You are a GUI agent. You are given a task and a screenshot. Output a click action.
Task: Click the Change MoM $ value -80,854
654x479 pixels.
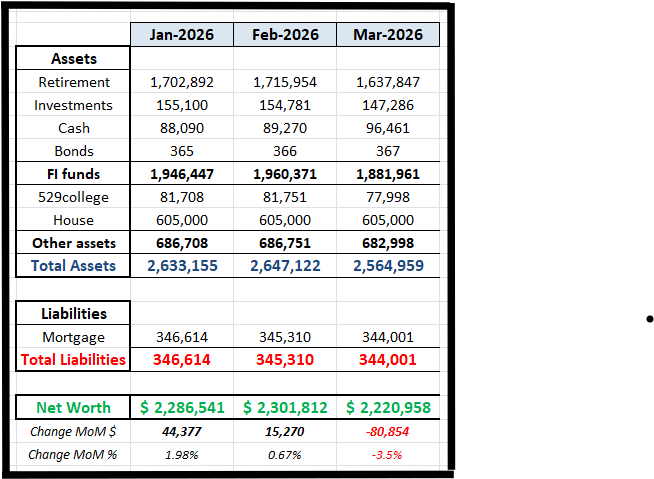[388, 432]
